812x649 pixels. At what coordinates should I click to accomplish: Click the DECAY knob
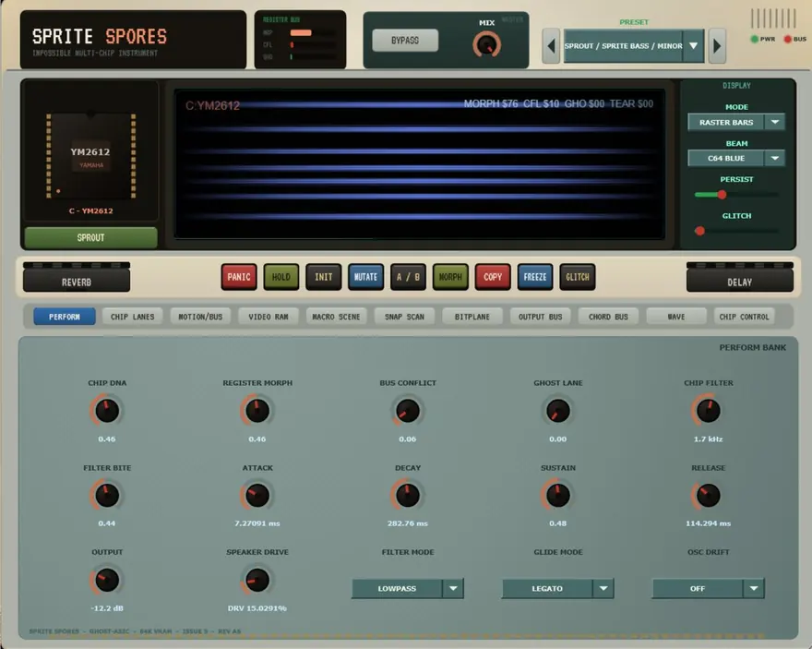click(408, 495)
